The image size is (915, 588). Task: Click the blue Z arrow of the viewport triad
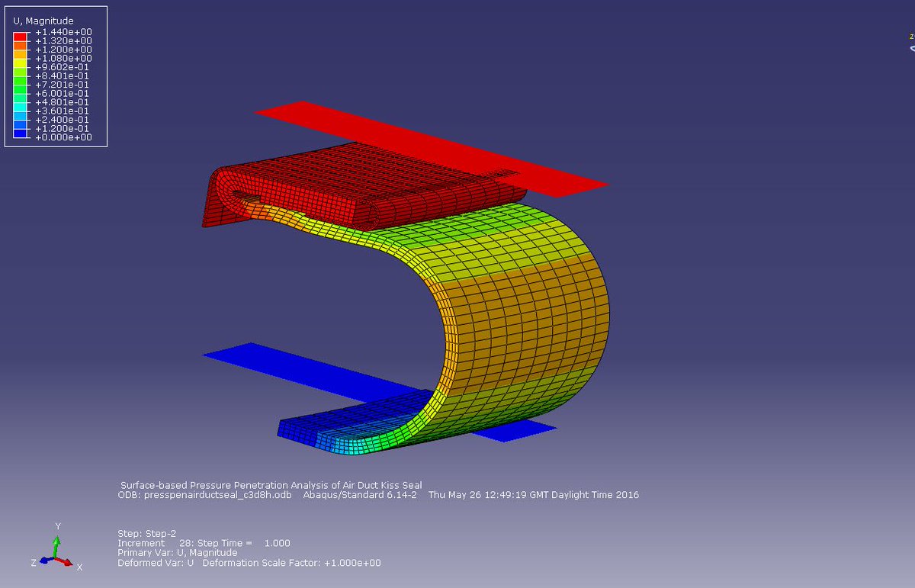point(45,561)
